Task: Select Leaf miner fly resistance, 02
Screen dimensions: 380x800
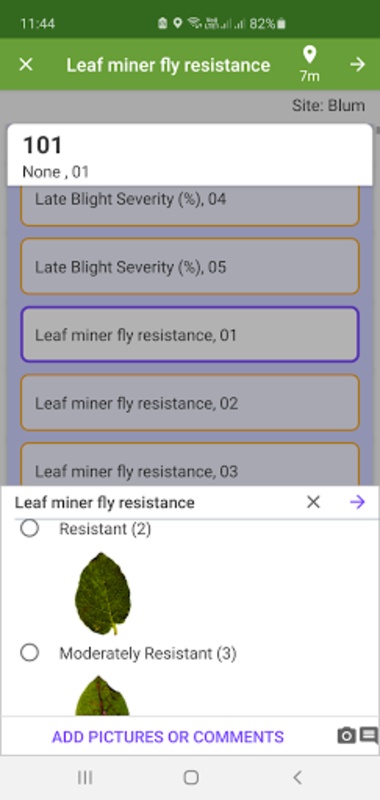Action: coord(190,403)
